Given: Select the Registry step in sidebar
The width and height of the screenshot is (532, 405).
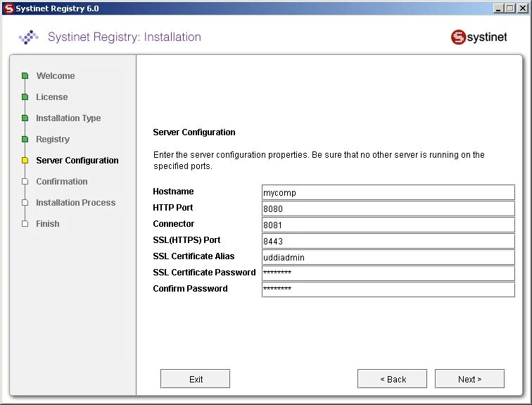Looking at the screenshot, I should [x=53, y=139].
